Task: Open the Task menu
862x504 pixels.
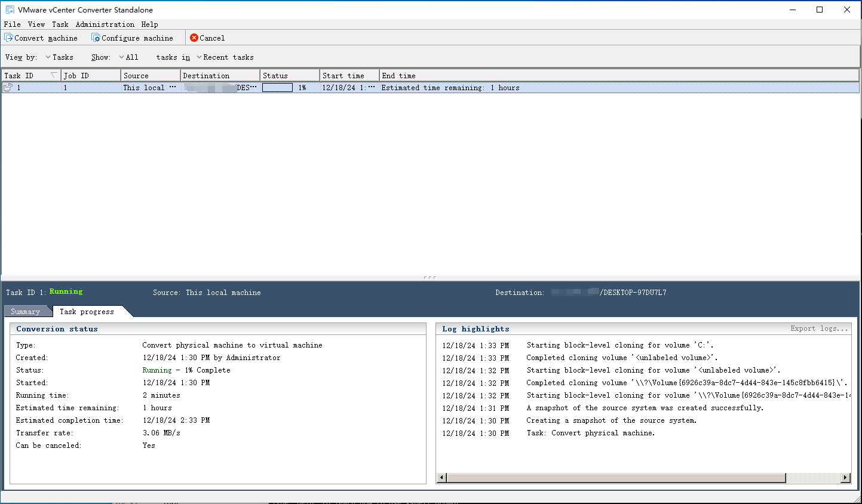Action: click(60, 24)
